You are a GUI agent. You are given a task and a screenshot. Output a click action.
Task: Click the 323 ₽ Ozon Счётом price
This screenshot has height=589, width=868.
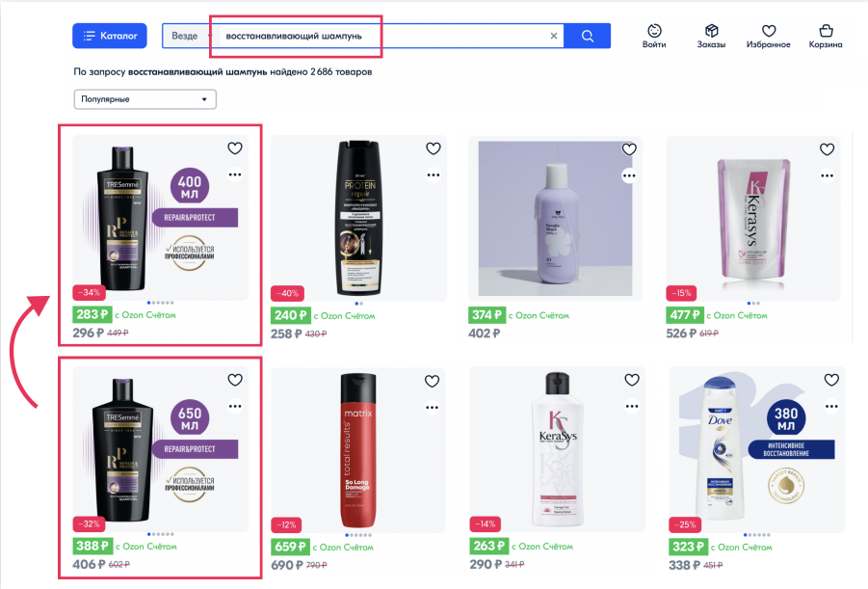pyautogui.click(x=689, y=547)
